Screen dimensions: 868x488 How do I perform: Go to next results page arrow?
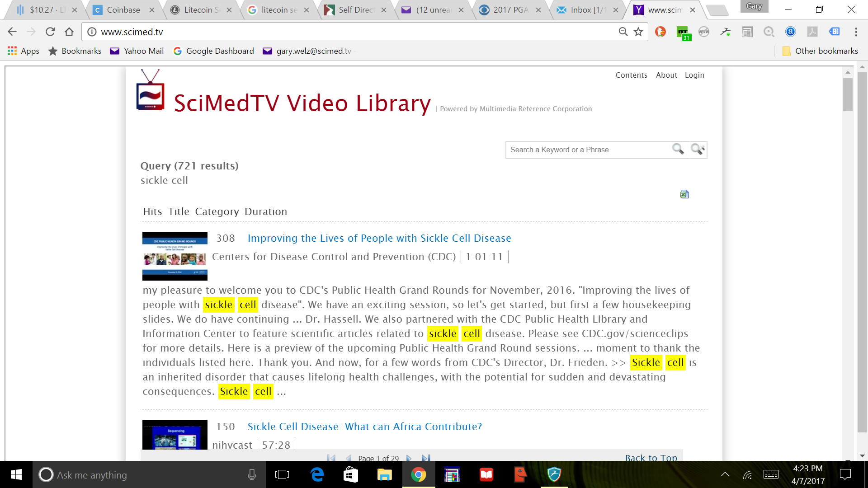coord(409,458)
